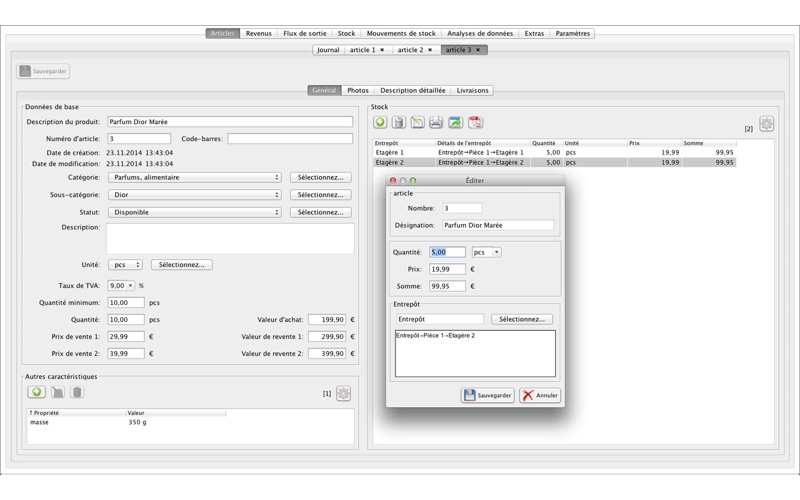Open the Description détaillée sub-tab
The image size is (800, 500).
tap(413, 90)
